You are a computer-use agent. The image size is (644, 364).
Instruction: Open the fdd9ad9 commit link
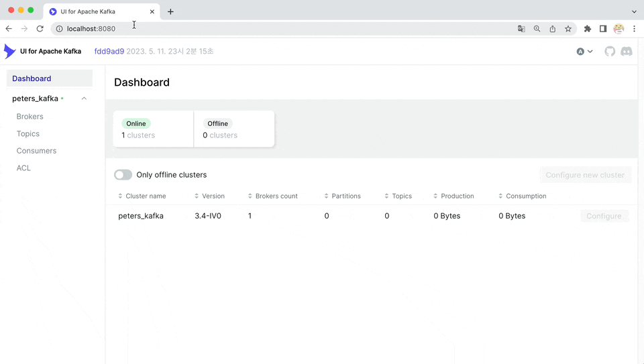pos(109,52)
